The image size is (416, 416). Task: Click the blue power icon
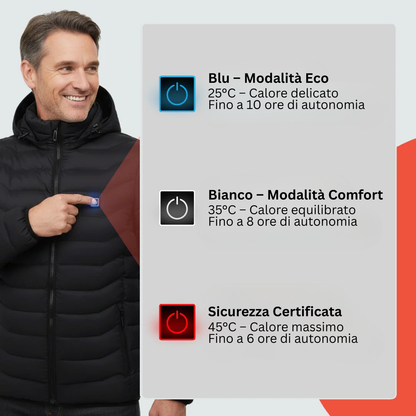177,94
